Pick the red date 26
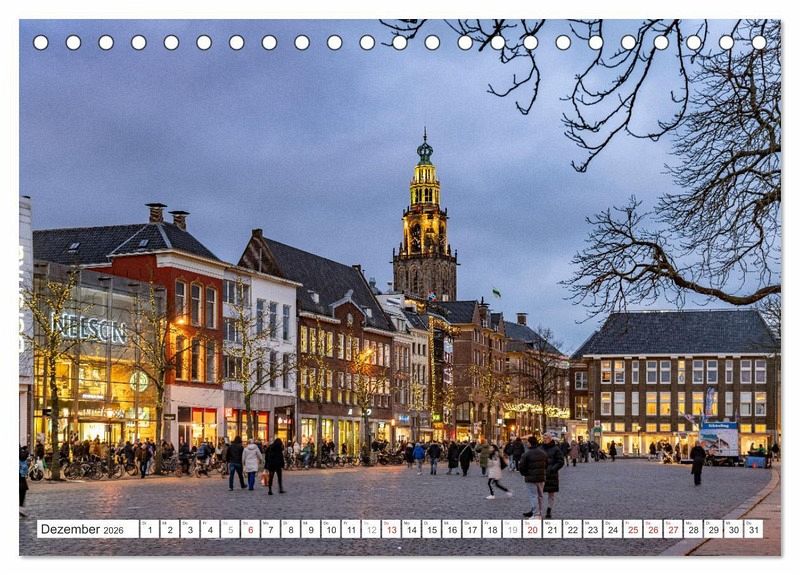This screenshot has height=575, width=800. pos(653,529)
